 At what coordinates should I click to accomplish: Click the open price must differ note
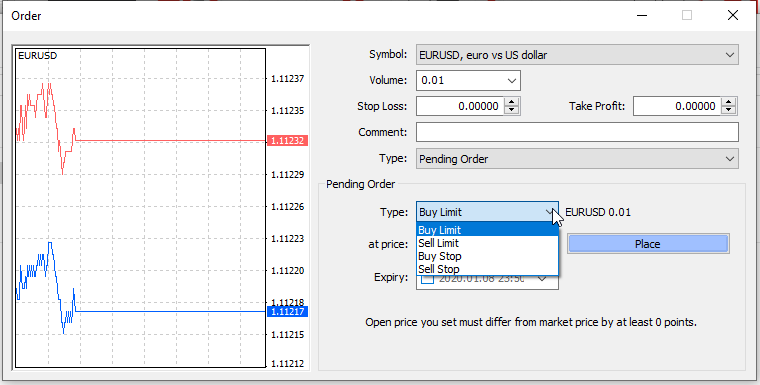(531, 322)
